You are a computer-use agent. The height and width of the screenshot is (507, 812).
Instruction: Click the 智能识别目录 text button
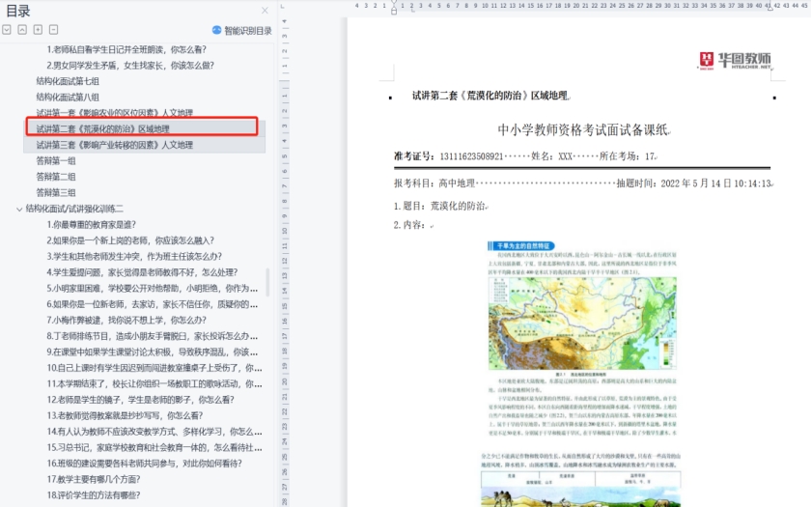(x=248, y=31)
